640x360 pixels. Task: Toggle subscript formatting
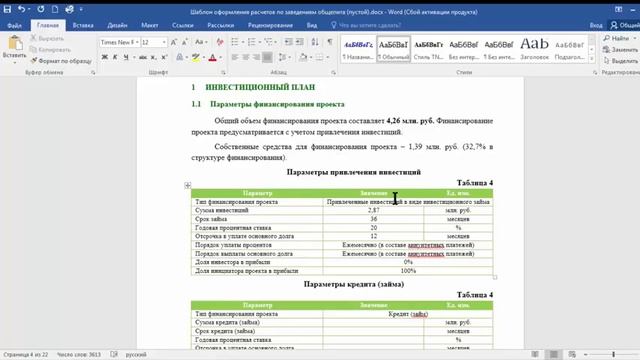point(153,57)
